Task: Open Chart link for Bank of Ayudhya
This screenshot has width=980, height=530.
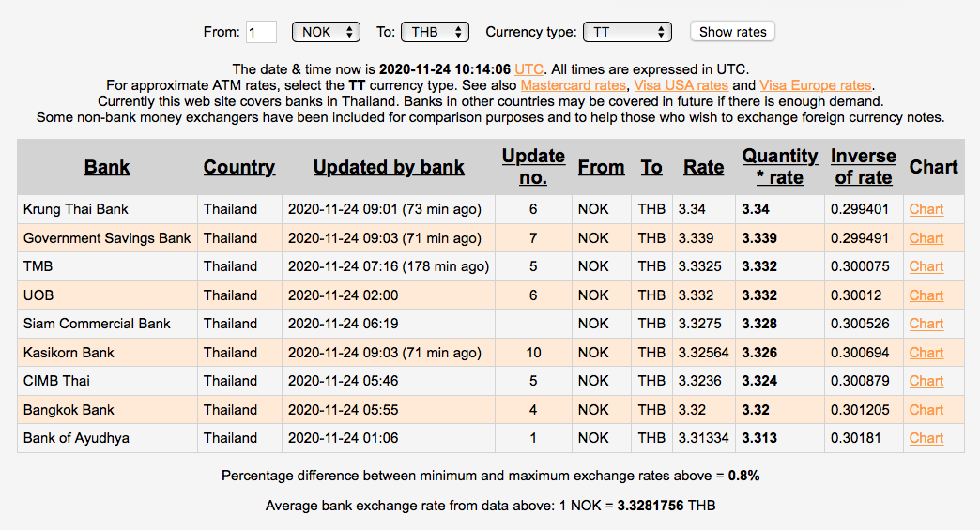Action: (x=926, y=438)
